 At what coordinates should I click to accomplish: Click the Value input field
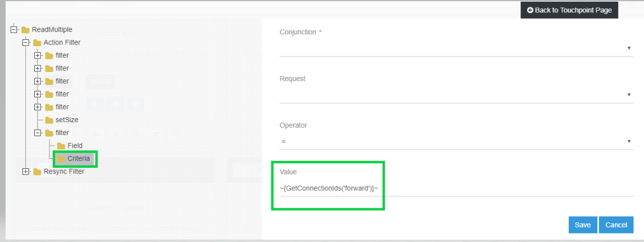[x=456, y=188]
